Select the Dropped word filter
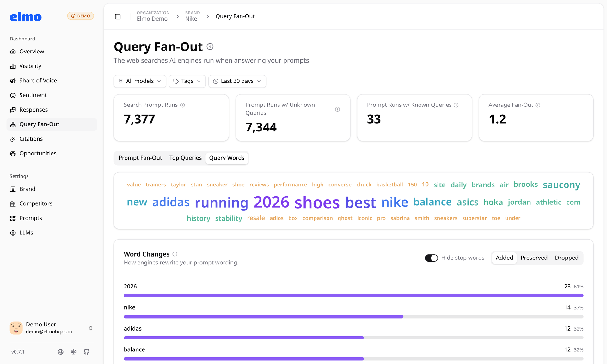Image resolution: width=607 pixels, height=364 pixels. coord(567,258)
